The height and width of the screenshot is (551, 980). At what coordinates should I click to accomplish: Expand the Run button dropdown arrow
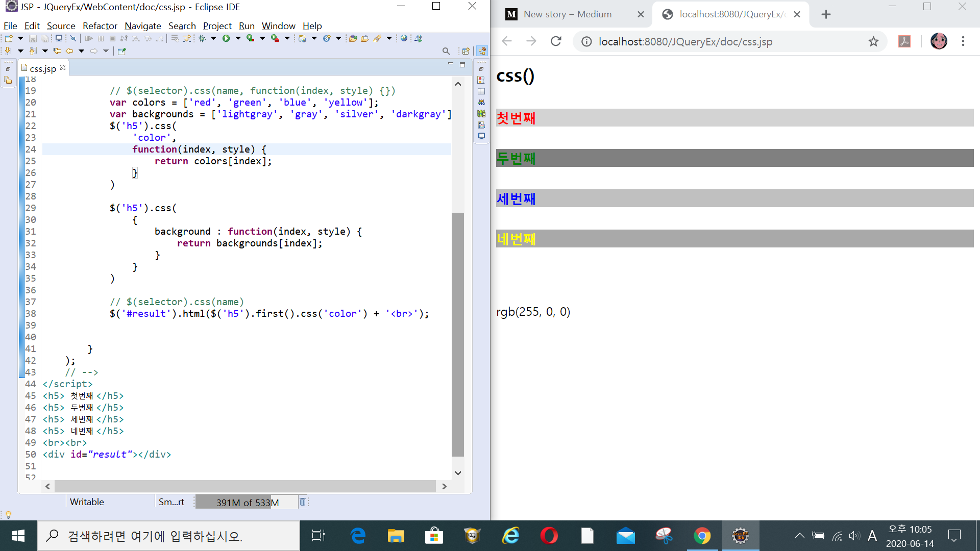coord(238,38)
